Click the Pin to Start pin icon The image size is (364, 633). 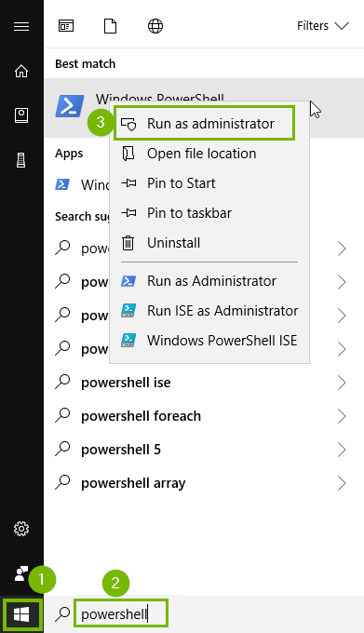[128, 183]
